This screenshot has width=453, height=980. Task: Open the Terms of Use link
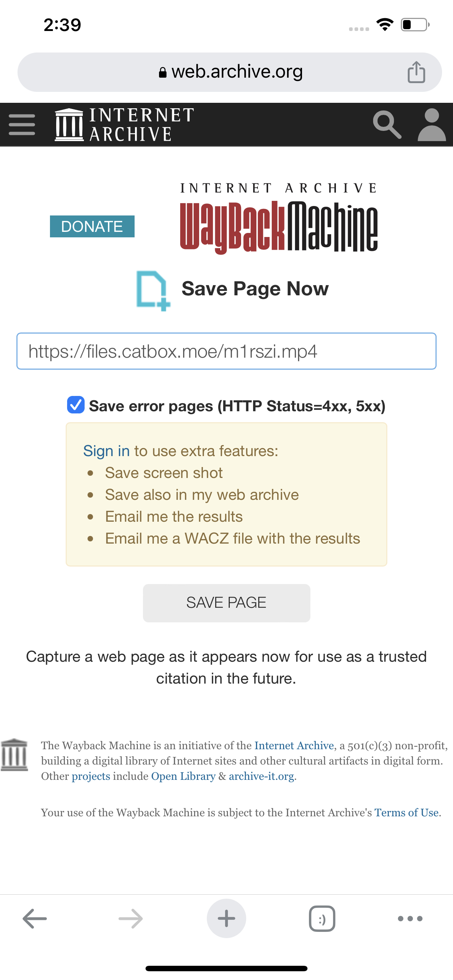[x=407, y=813]
